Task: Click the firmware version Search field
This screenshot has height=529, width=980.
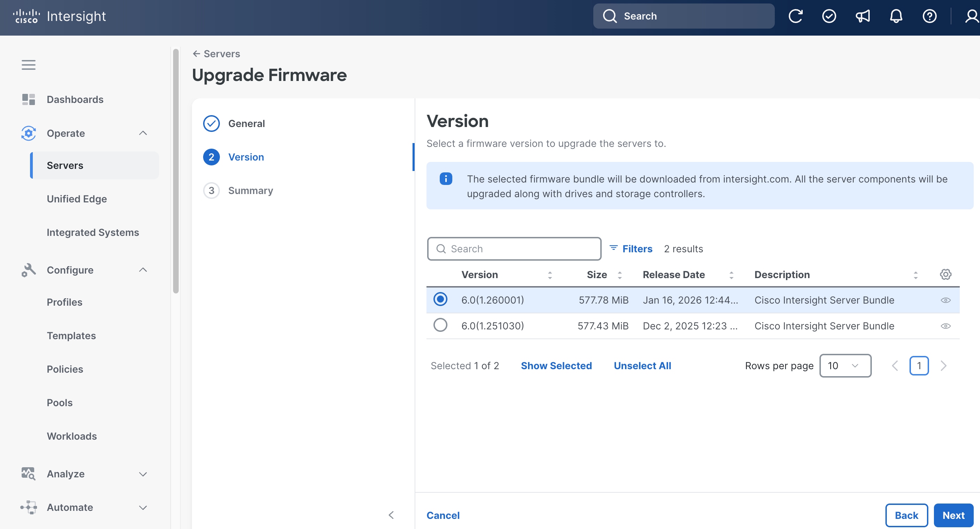Action: click(514, 249)
